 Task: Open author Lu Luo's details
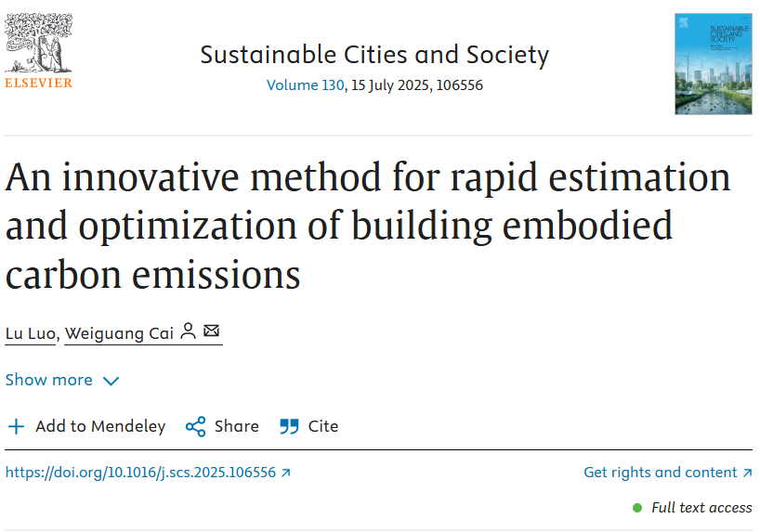(x=30, y=333)
